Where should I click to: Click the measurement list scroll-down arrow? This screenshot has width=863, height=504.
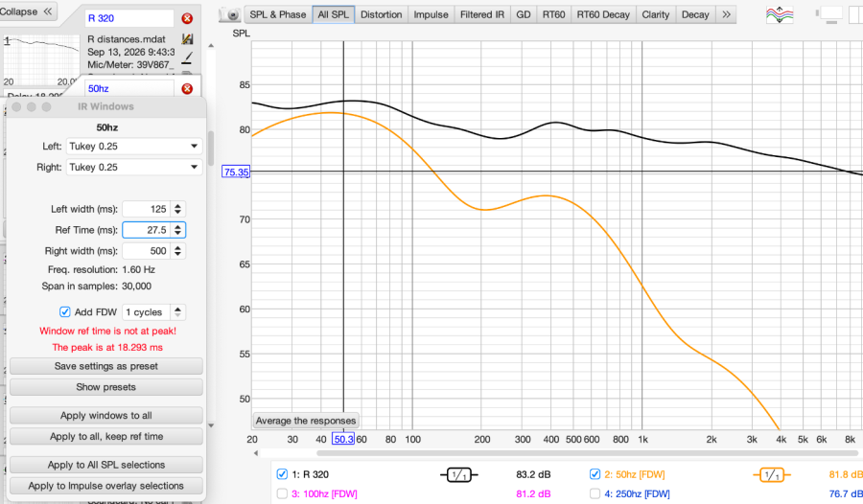(211, 425)
